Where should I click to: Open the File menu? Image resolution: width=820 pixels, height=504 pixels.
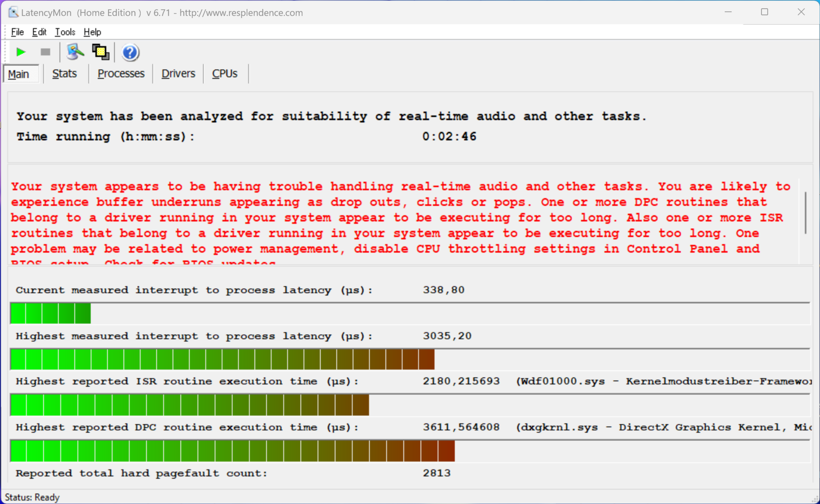17,32
